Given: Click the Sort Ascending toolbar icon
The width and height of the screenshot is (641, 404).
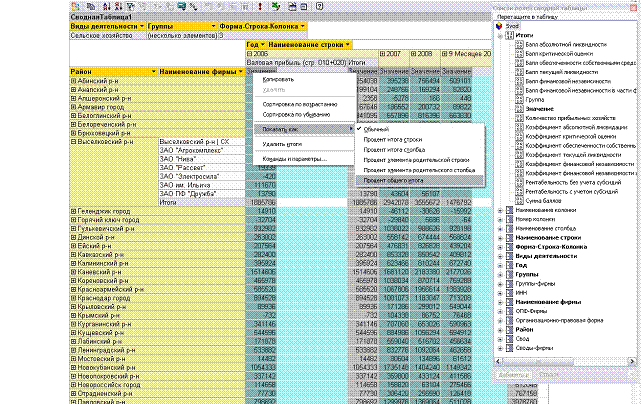Looking at the screenshot, I should [x=107, y=7].
